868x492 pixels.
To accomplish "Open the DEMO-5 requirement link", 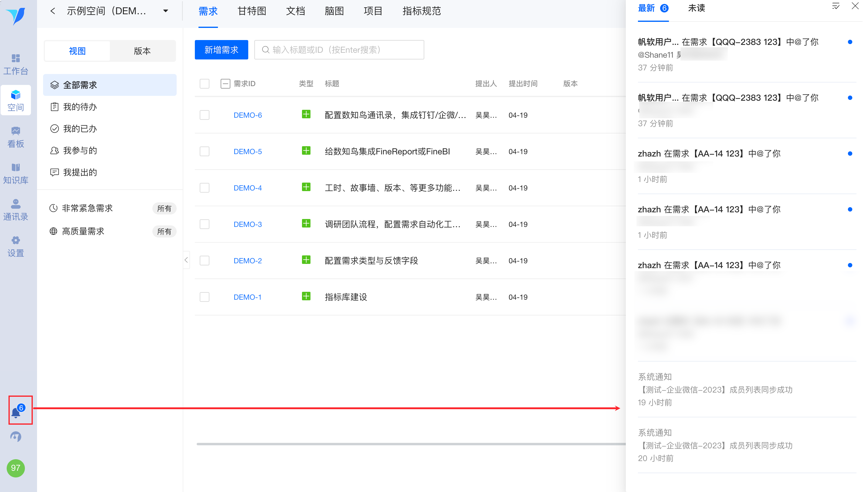I will [x=248, y=151].
